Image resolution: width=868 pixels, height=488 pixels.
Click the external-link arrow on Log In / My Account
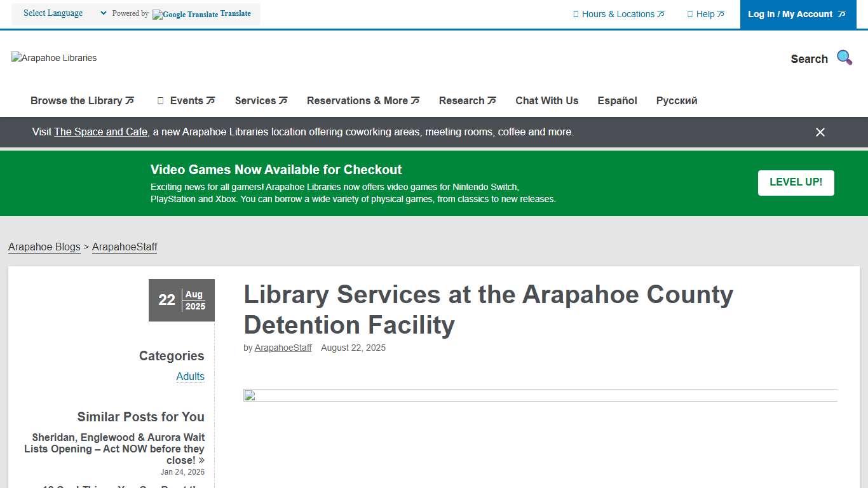(842, 13)
